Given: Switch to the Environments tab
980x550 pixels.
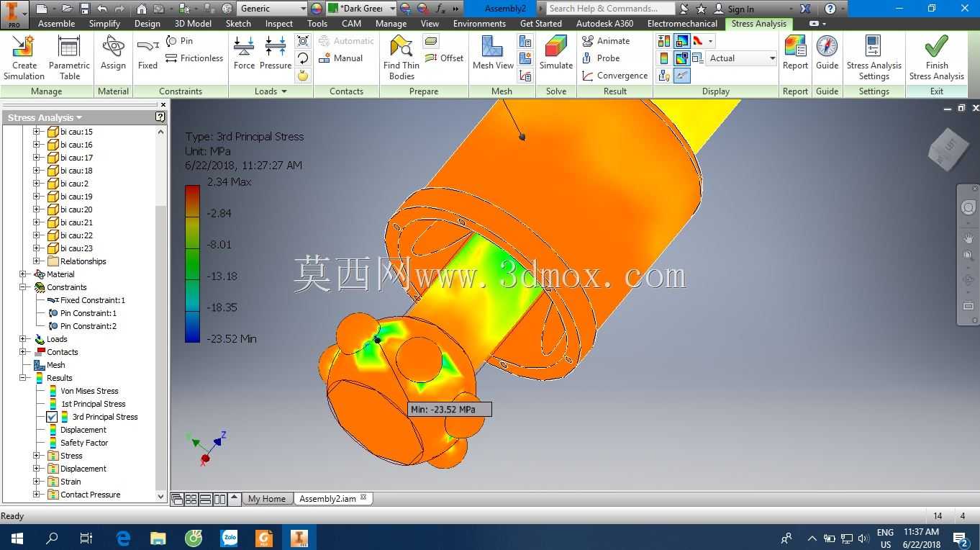Looking at the screenshot, I should 480,24.
